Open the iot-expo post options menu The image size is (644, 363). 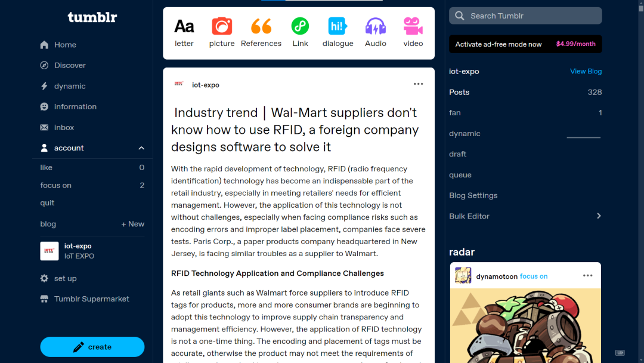pyautogui.click(x=418, y=84)
